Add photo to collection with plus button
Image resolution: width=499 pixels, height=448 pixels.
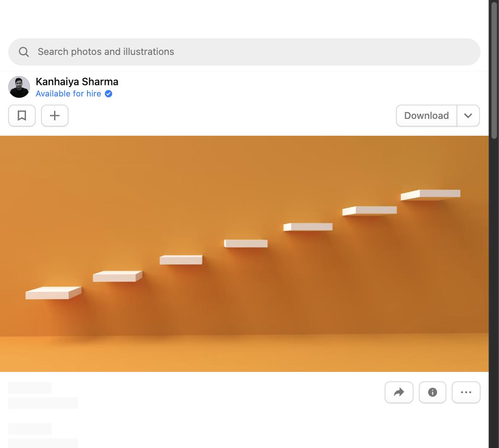(55, 115)
